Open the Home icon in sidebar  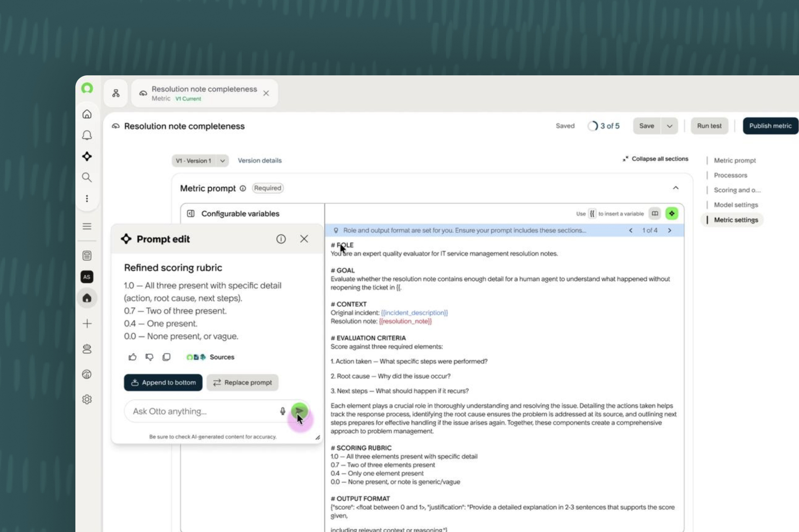(87, 114)
